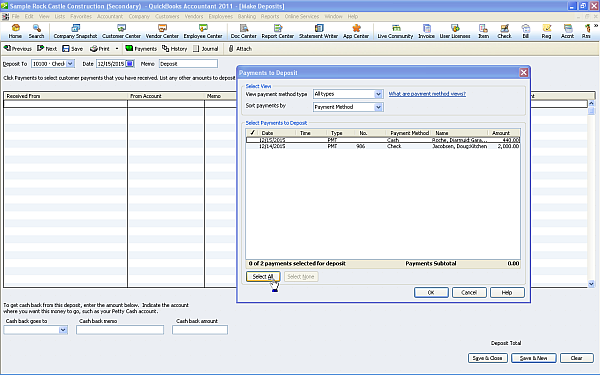Open the Accountant menu
The image size is (600, 375).
point(110,16)
